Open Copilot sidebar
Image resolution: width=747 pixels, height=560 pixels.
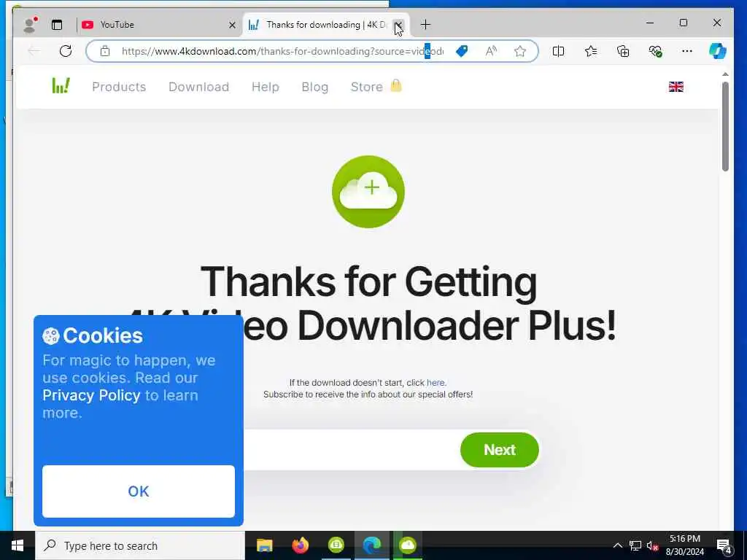tap(718, 51)
